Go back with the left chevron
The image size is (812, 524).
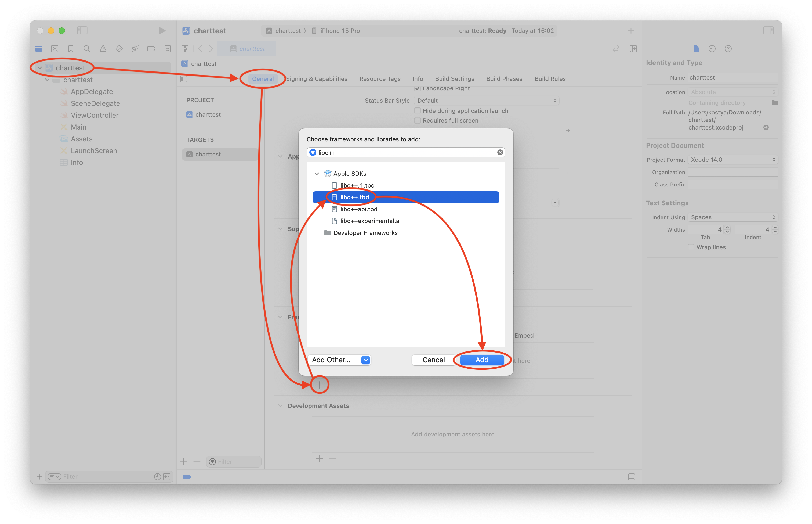point(200,49)
